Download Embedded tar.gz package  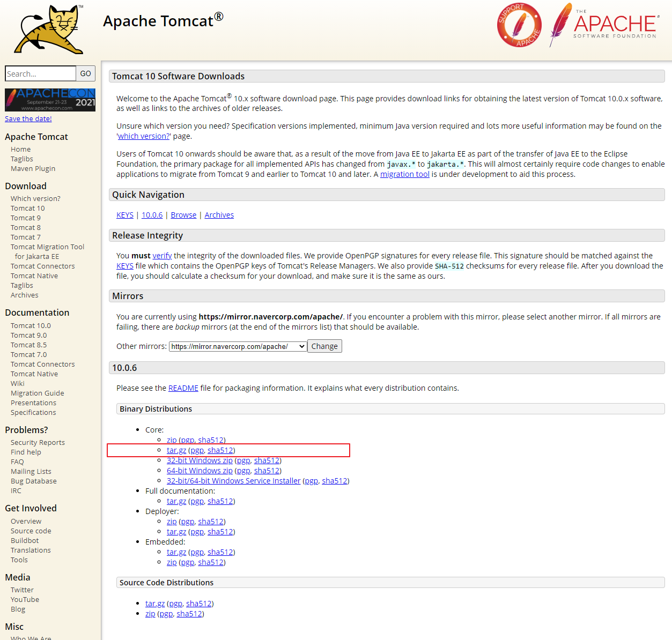click(x=176, y=552)
